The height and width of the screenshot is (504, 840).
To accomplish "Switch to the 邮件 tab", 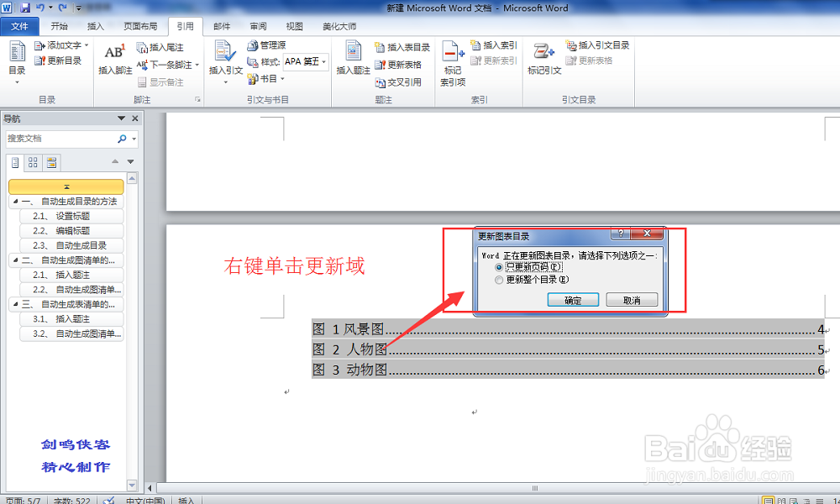I will (x=222, y=26).
